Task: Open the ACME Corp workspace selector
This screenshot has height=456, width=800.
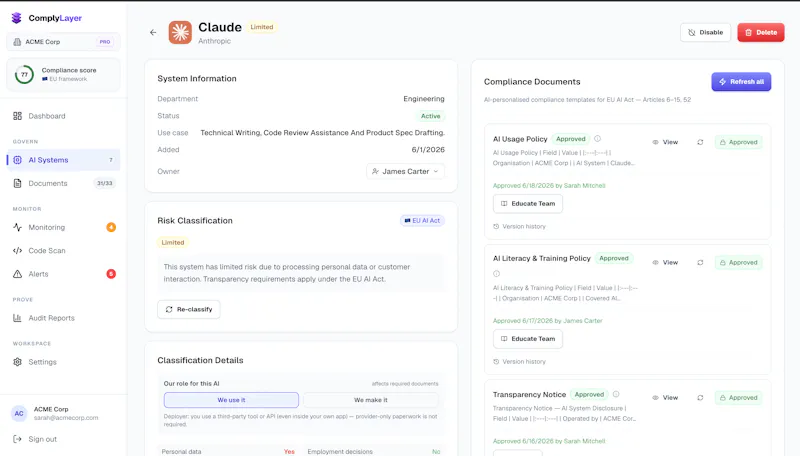Action: tap(63, 42)
